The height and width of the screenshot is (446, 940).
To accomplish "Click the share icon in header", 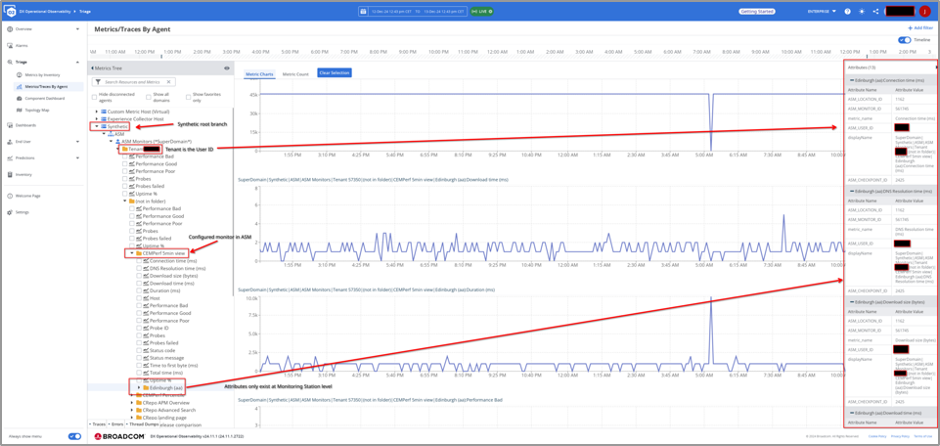I will [x=876, y=11].
